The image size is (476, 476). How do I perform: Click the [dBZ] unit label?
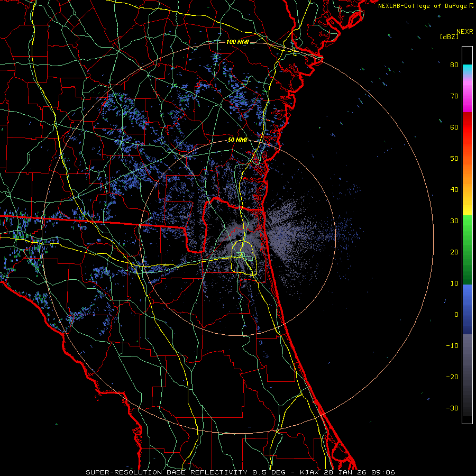(x=449, y=36)
